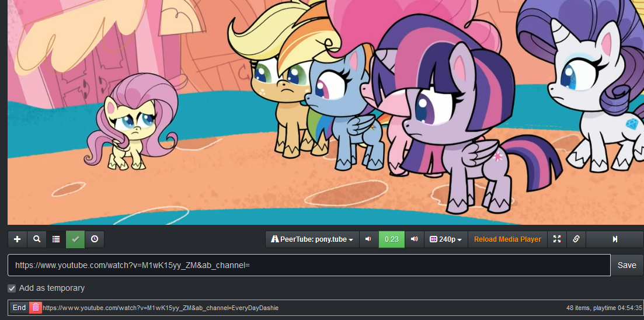Uncheck the Add as temporary checkbox

pos(12,288)
